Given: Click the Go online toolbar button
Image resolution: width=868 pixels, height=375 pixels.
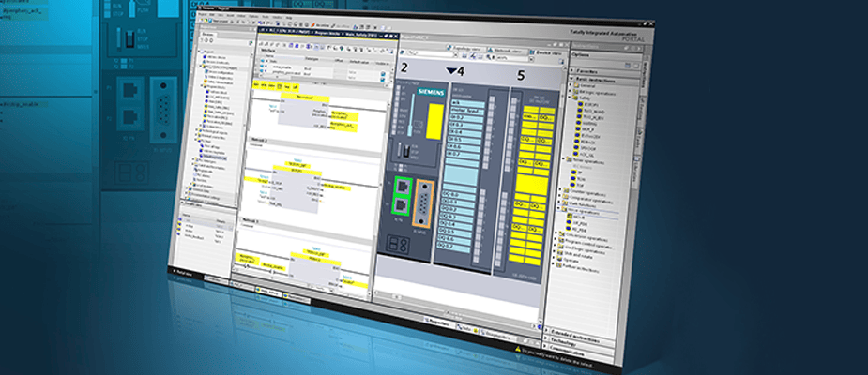Looking at the screenshot, I should pos(320,25).
